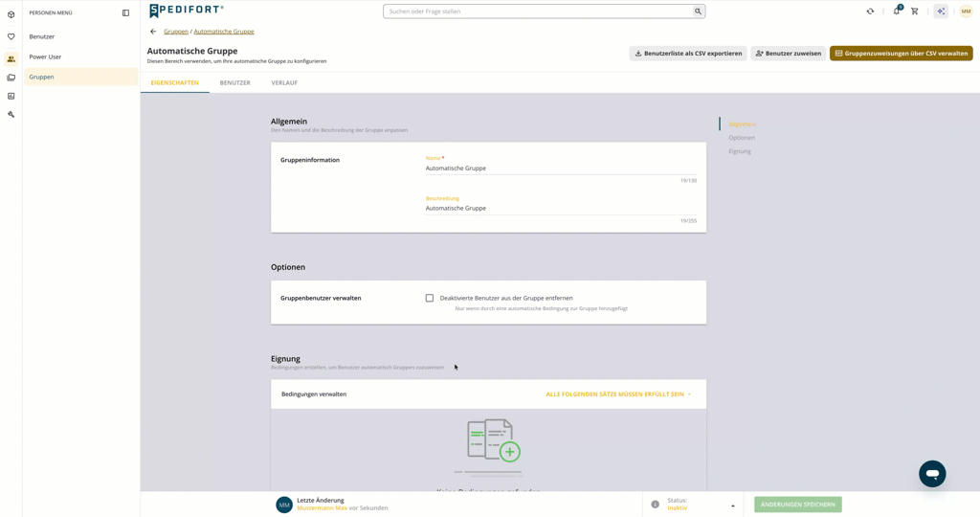Switch to the Eigenschaften tab
The width and height of the screenshot is (980, 517).
click(175, 82)
